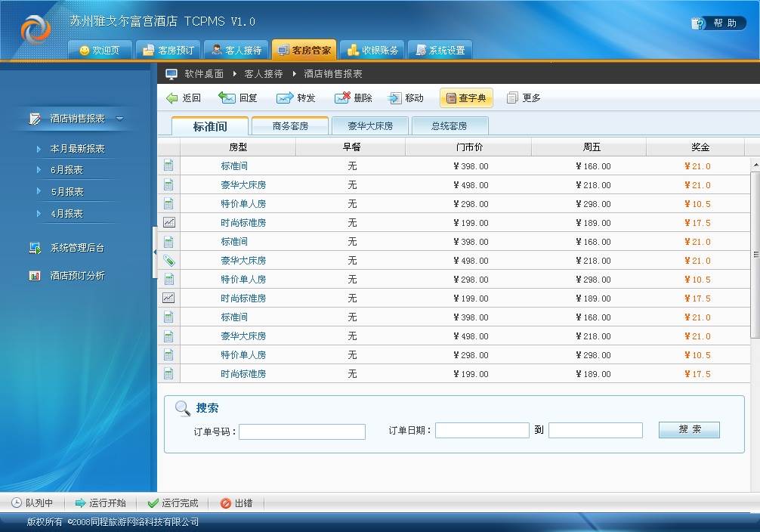Image resolution: width=760 pixels, height=532 pixels.
Task: Open the 系统设置 tab
Action: (x=440, y=50)
